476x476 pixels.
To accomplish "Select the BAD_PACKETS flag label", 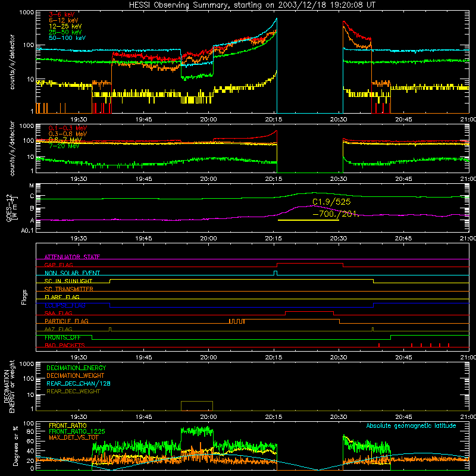I will [65, 346].
